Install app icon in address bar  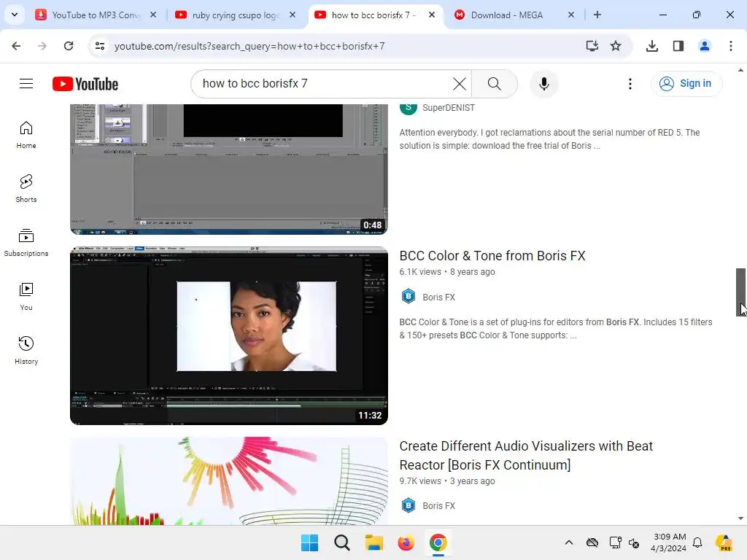[x=592, y=46]
